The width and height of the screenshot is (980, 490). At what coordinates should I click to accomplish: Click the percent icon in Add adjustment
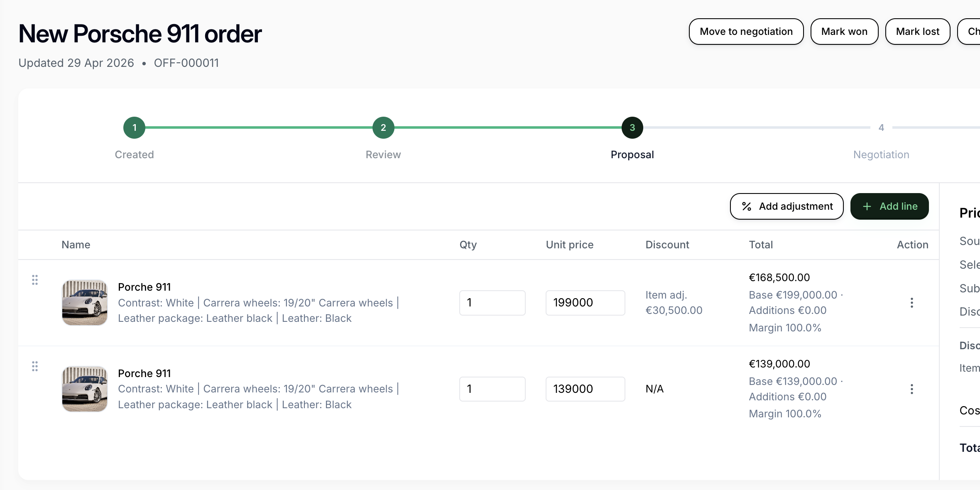click(x=746, y=206)
